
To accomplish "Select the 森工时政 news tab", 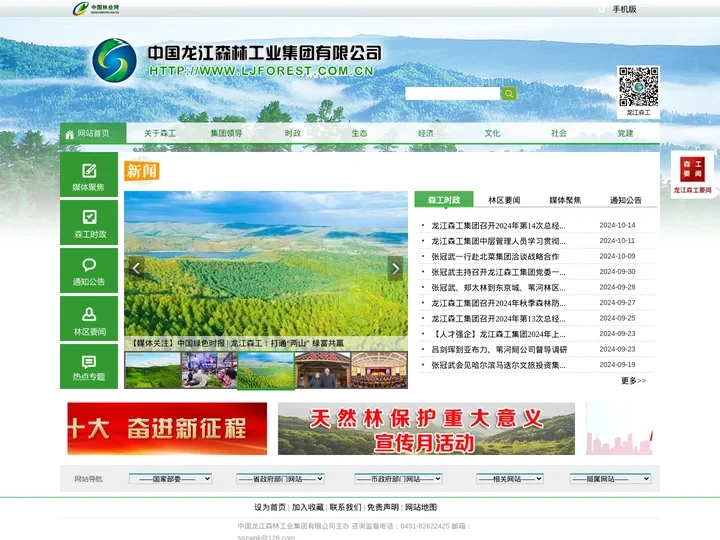I will click(444, 200).
